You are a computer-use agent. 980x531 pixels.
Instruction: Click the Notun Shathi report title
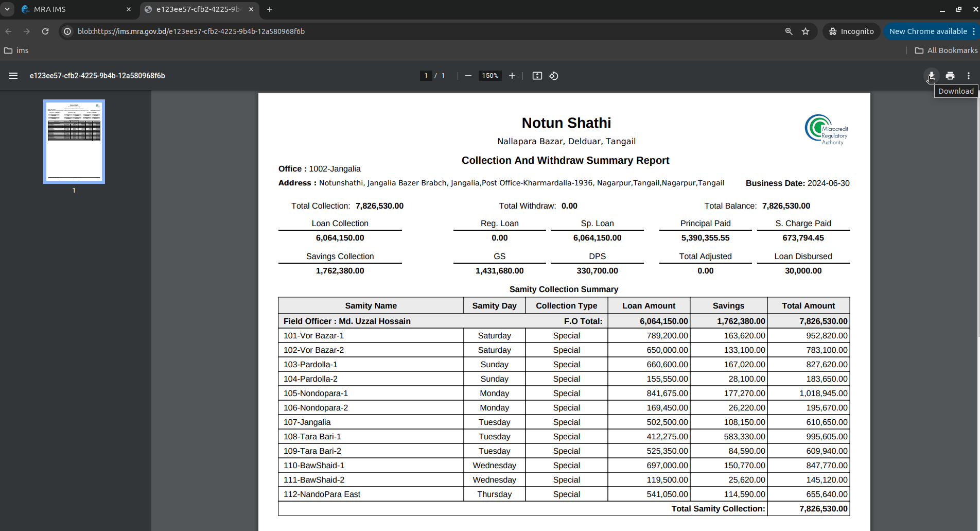pyautogui.click(x=566, y=123)
